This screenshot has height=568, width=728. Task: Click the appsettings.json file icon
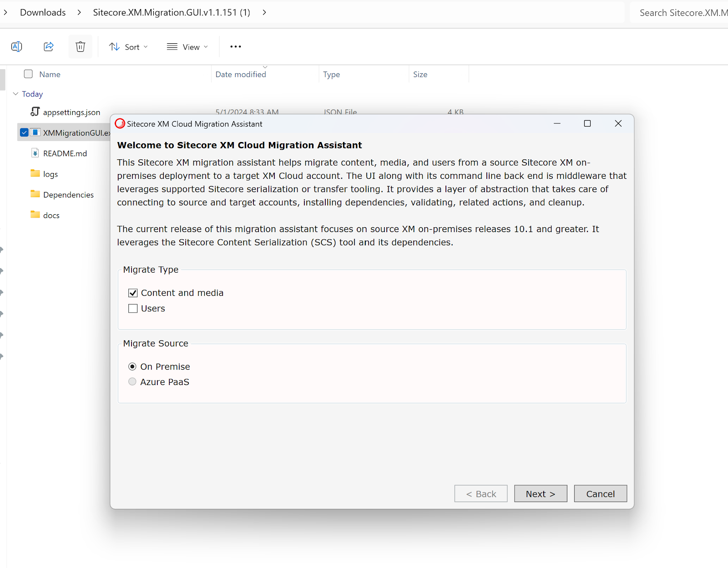coord(35,112)
